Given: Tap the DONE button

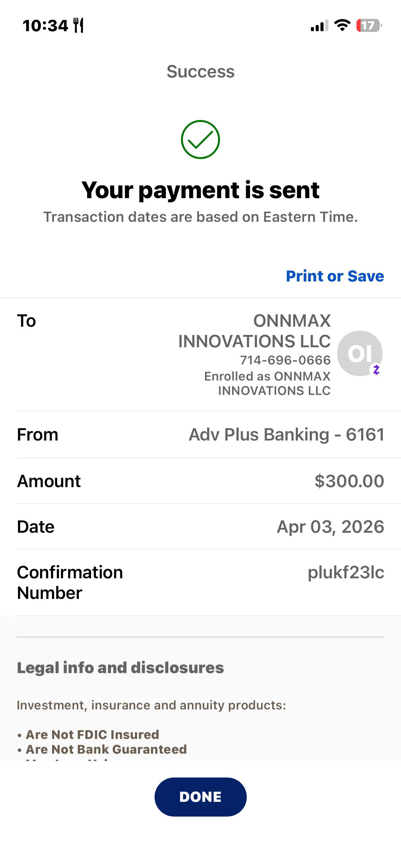Looking at the screenshot, I should coord(200,797).
